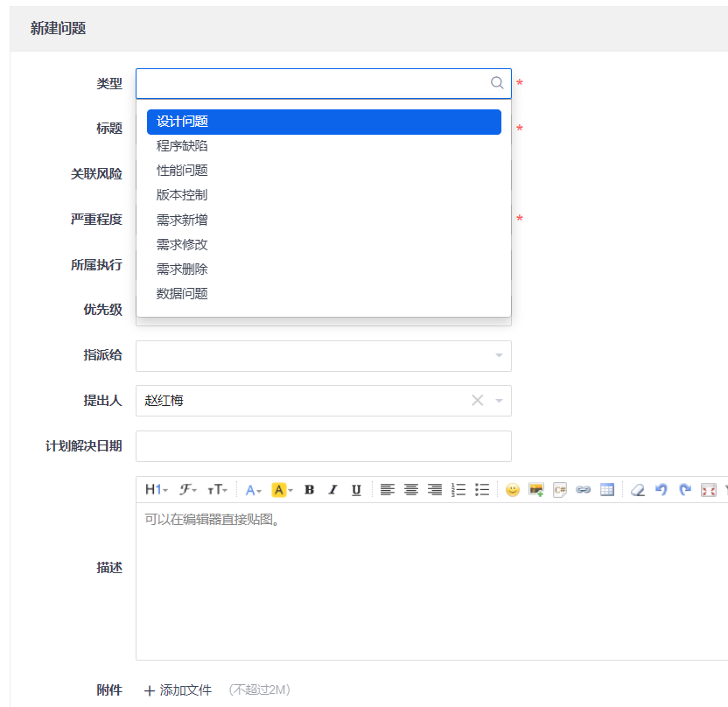Viewport: 728px width, 707px height.
Task: Choose 需求修改 in the type dropdown
Action: pyautogui.click(x=182, y=244)
